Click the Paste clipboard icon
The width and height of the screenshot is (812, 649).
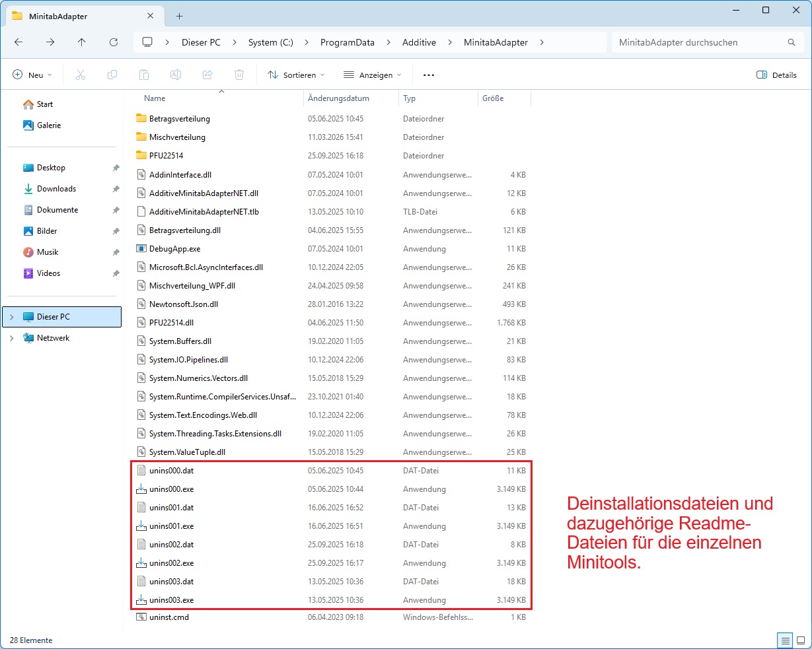144,75
